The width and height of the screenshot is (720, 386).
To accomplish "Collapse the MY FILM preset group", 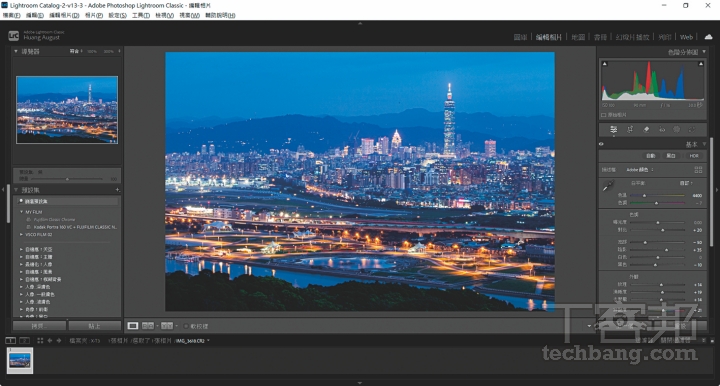I will (22, 212).
